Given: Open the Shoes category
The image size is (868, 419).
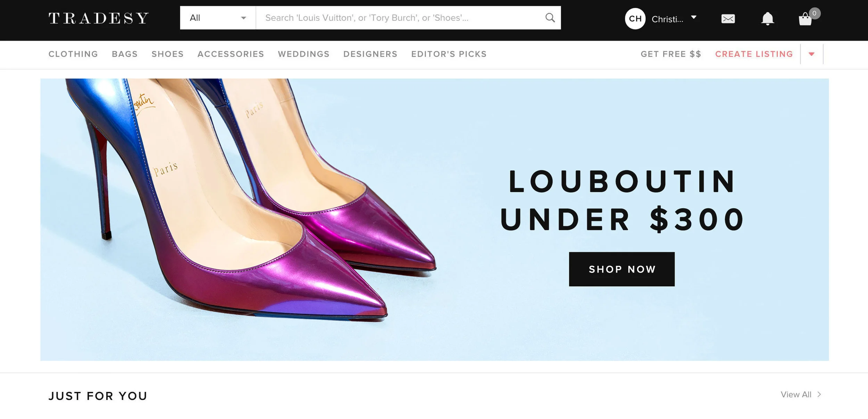Looking at the screenshot, I should (x=167, y=54).
